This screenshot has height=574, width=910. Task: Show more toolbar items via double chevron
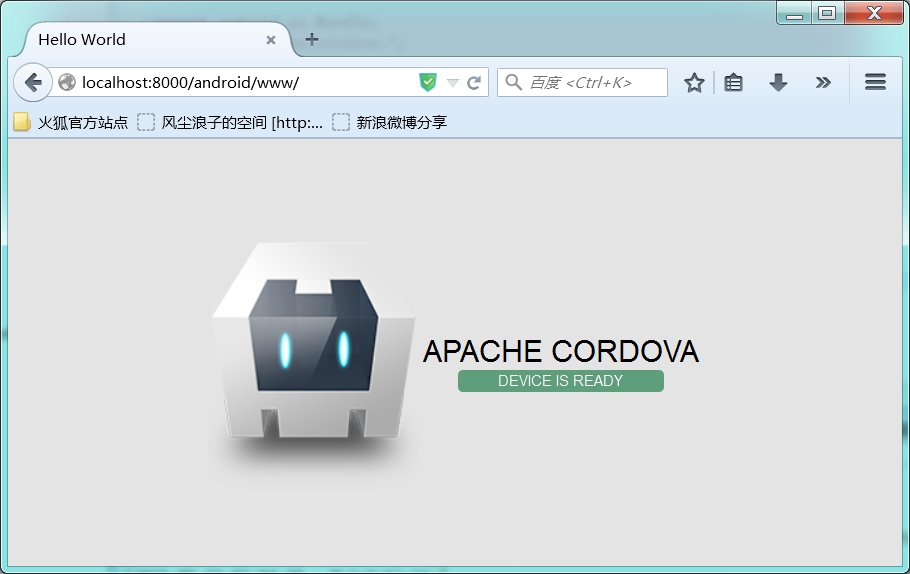point(822,82)
